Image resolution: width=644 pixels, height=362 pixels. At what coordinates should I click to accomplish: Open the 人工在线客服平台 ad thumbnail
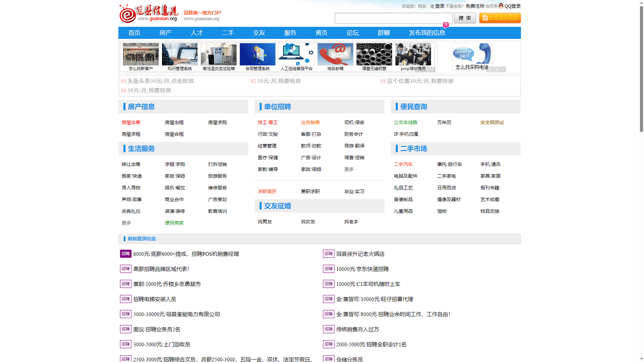[x=297, y=57]
